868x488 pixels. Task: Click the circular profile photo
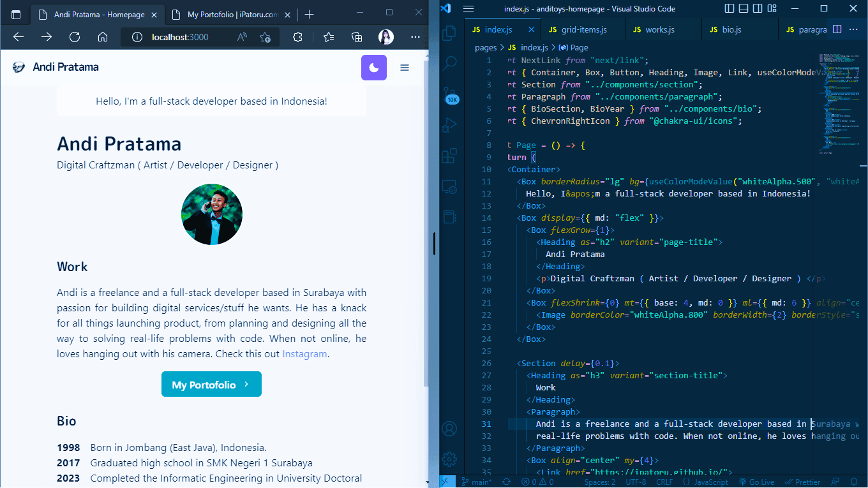pos(212,214)
